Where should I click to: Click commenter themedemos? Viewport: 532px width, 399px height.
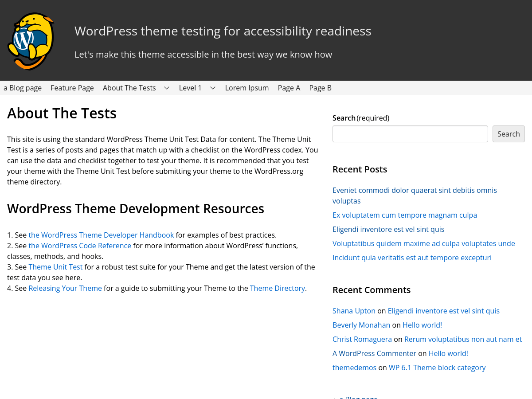coord(354,368)
